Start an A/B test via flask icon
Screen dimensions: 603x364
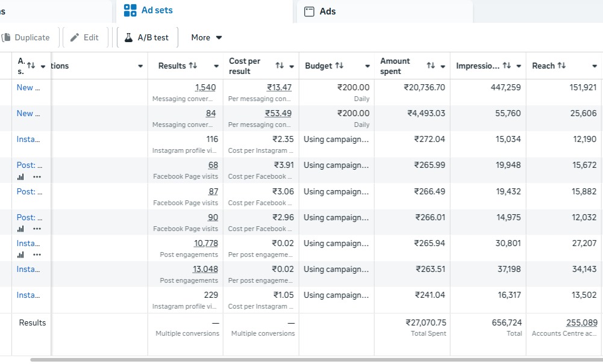coord(128,37)
